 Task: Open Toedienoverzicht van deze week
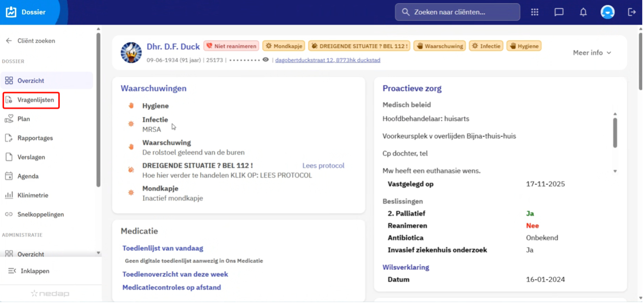click(x=175, y=274)
